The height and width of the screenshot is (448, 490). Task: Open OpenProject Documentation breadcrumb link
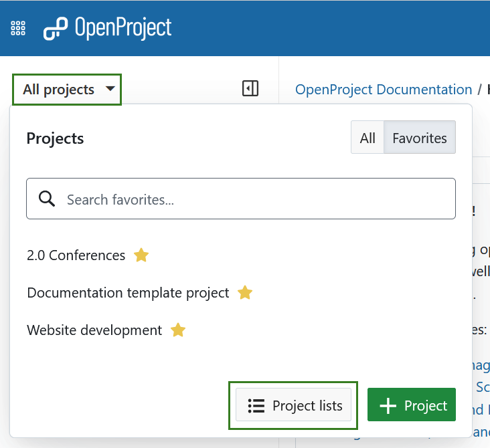pyautogui.click(x=384, y=90)
